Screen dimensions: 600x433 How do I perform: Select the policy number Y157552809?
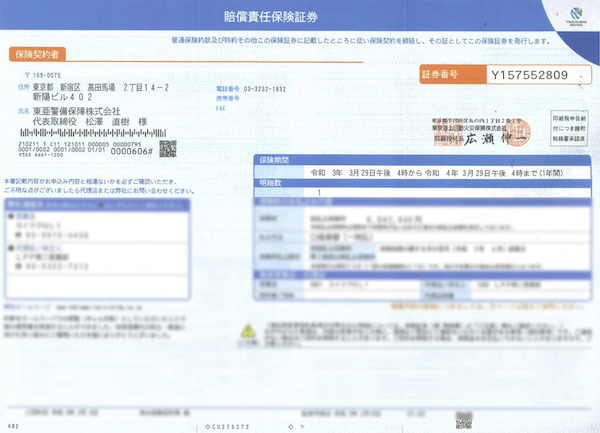click(x=530, y=75)
